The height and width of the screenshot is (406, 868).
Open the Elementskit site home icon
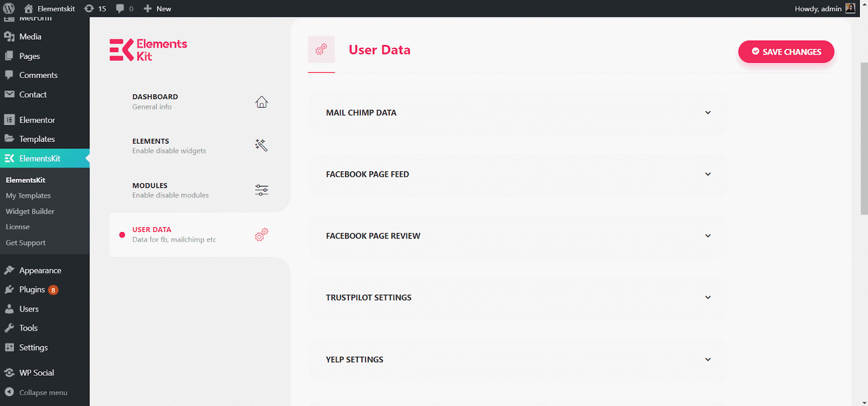pyautogui.click(x=29, y=9)
